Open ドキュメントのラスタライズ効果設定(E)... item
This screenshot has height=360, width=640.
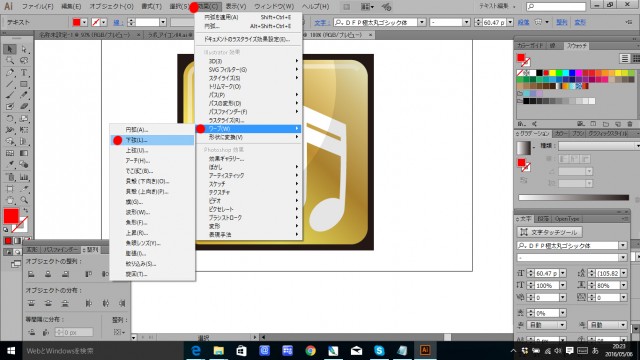click(249, 39)
